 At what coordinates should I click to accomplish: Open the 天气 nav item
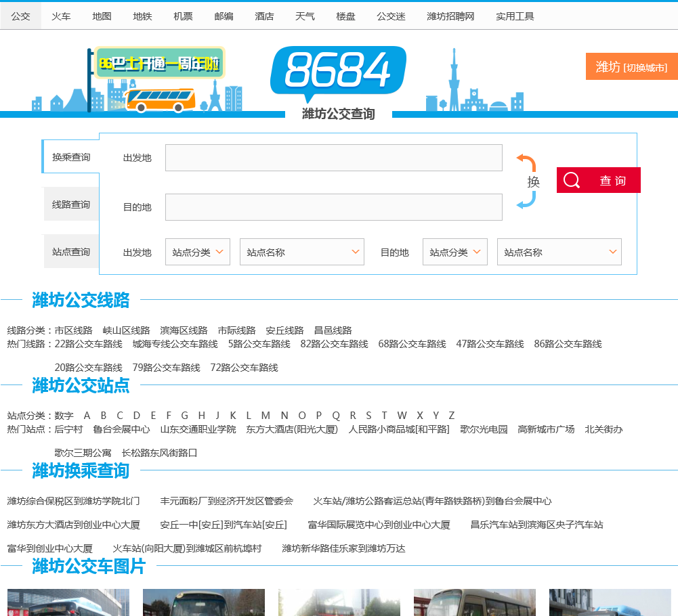(305, 16)
